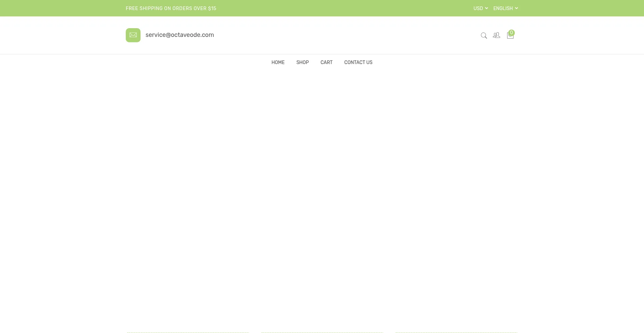Go to HOME in navigation menu
Screen dimensions: 644x333
point(278,62)
